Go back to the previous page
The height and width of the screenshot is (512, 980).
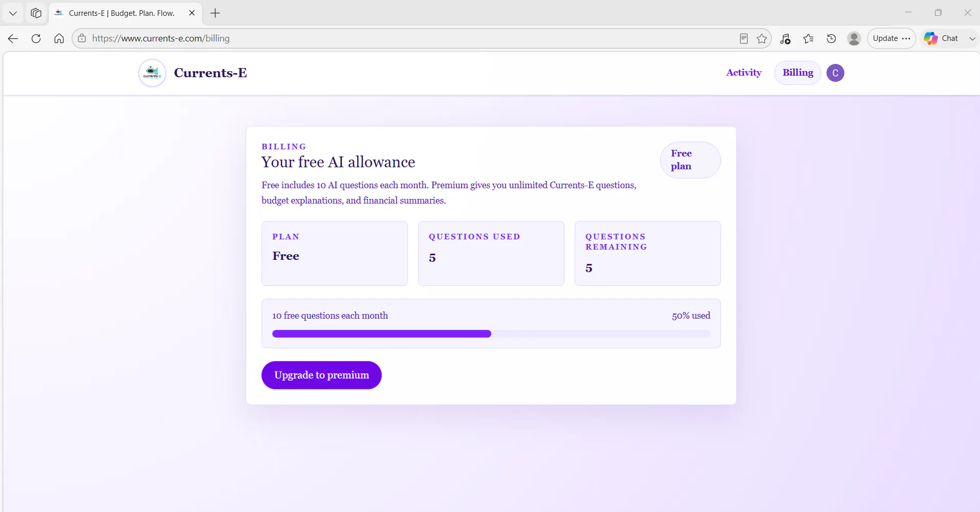tap(13, 38)
